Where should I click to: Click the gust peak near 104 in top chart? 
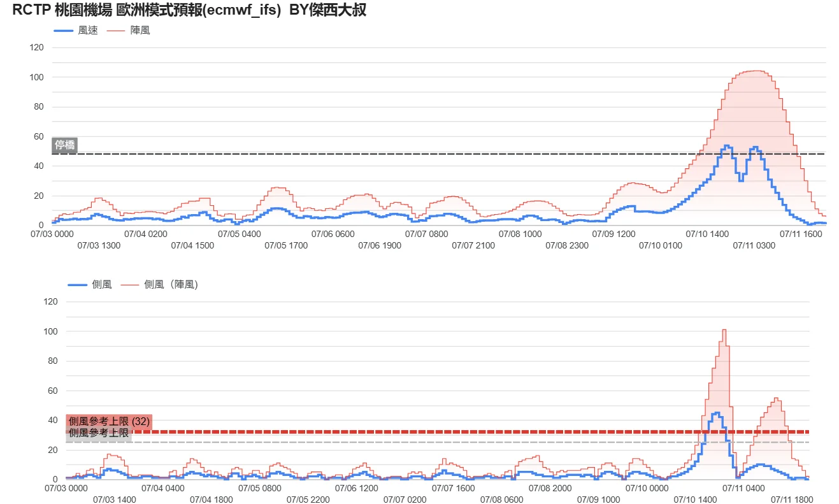tap(755, 71)
